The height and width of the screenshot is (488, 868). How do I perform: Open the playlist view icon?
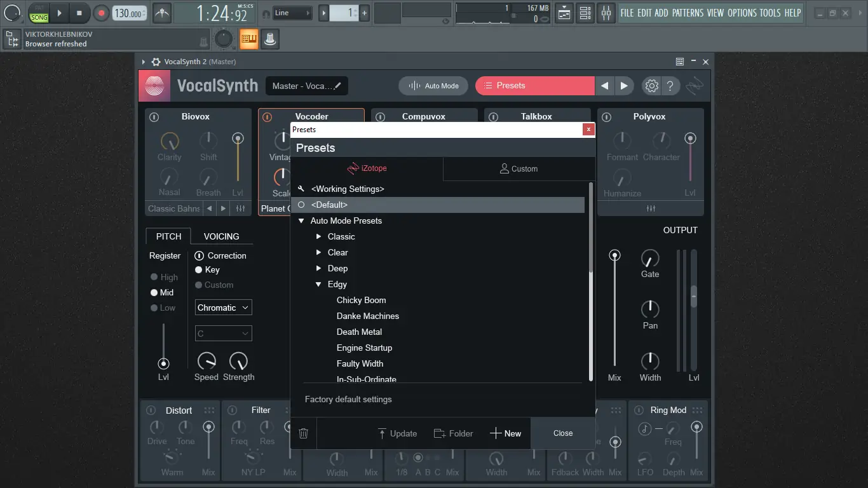pos(564,13)
